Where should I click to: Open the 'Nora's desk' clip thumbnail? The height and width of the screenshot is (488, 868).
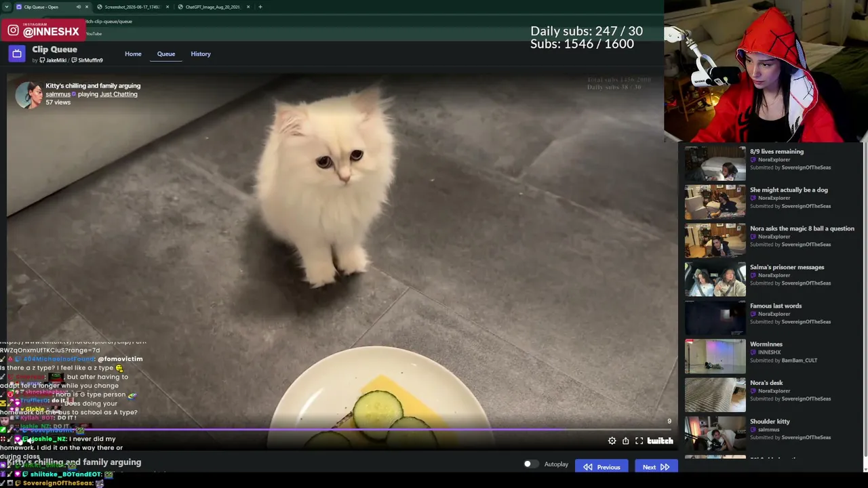point(715,395)
